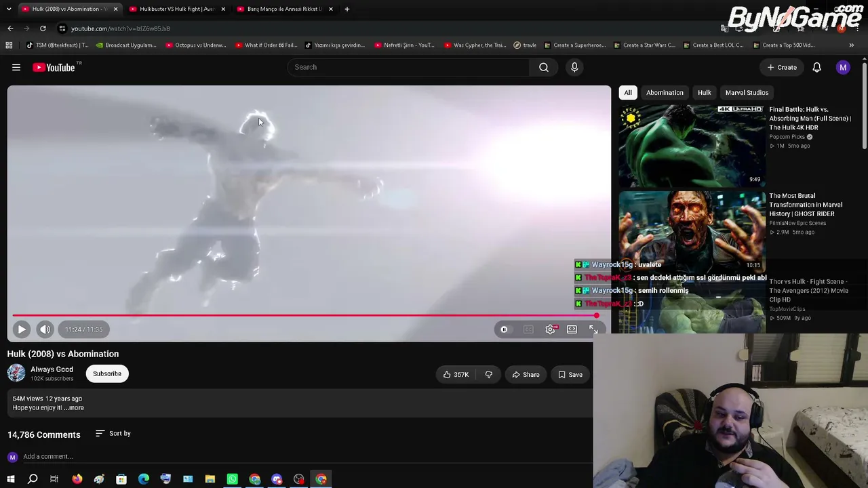Screen dimensions: 868x488
Task: Open Windows taskbar search
Action: click(x=33, y=479)
